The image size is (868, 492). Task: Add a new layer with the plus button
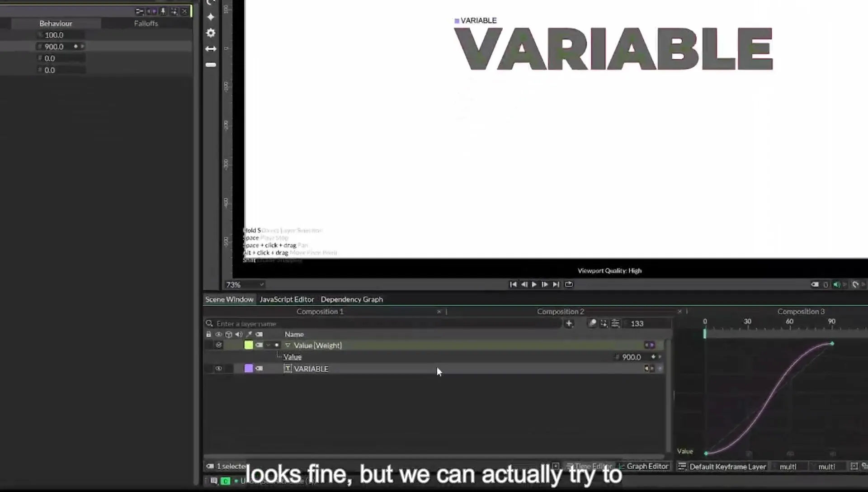569,323
